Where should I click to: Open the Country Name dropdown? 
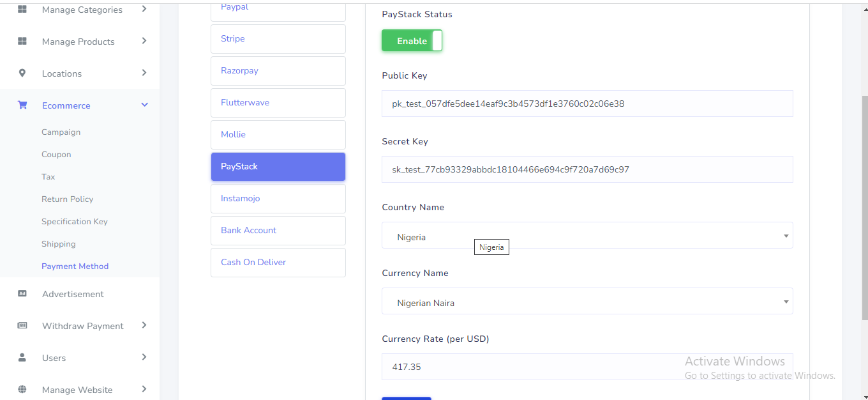coord(587,236)
